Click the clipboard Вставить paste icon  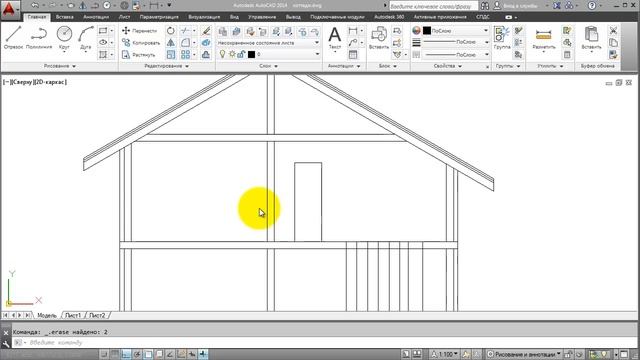(591, 38)
